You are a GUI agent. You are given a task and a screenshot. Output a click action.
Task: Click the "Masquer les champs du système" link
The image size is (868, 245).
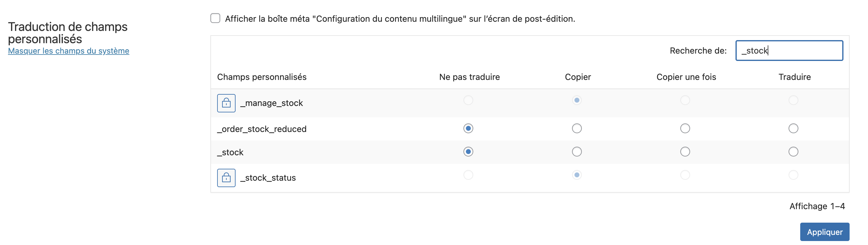(68, 51)
